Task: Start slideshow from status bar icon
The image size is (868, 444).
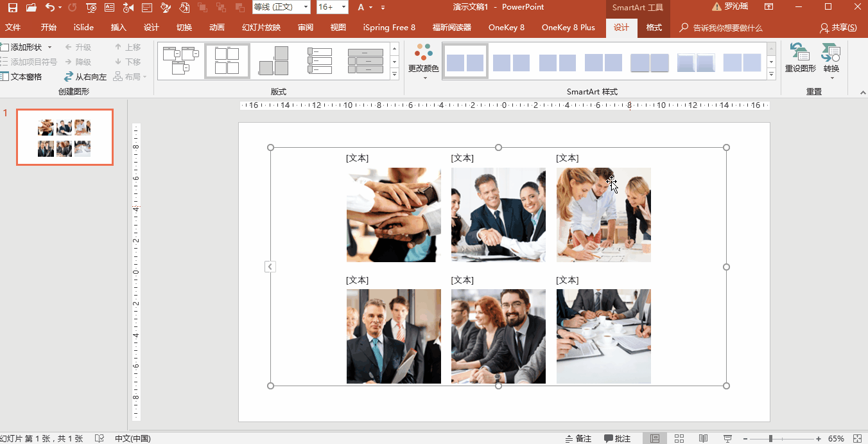Action: click(727, 438)
